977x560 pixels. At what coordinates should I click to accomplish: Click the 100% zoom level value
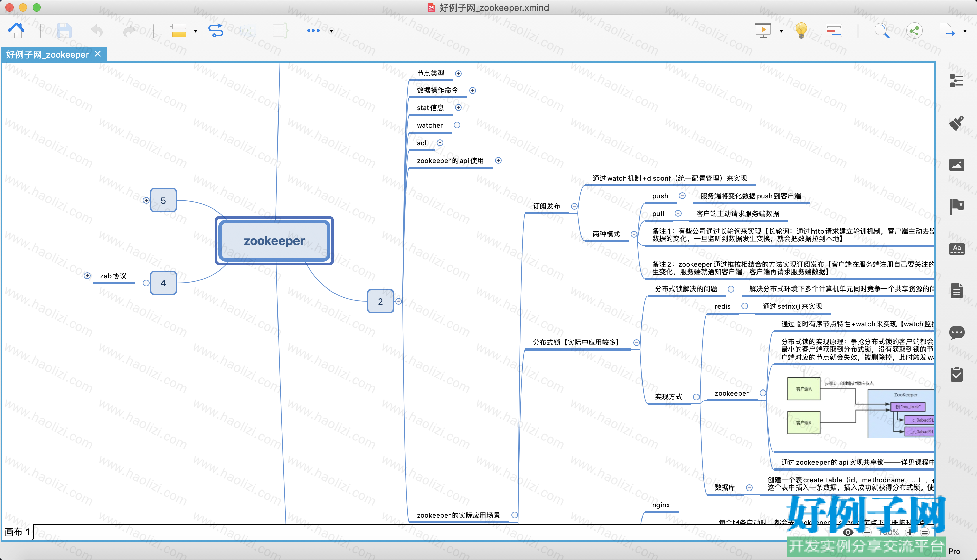888,532
